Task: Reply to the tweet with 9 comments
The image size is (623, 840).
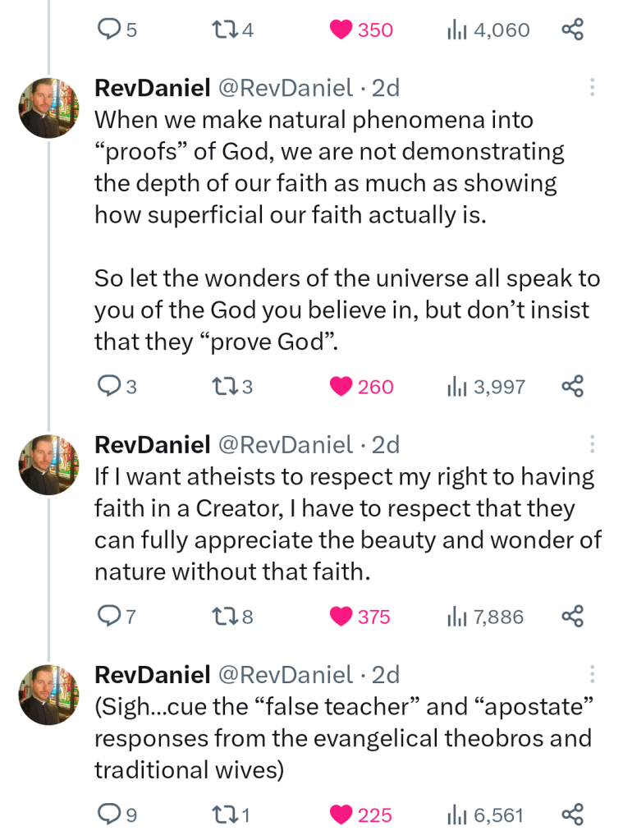Action: point(109,815)
